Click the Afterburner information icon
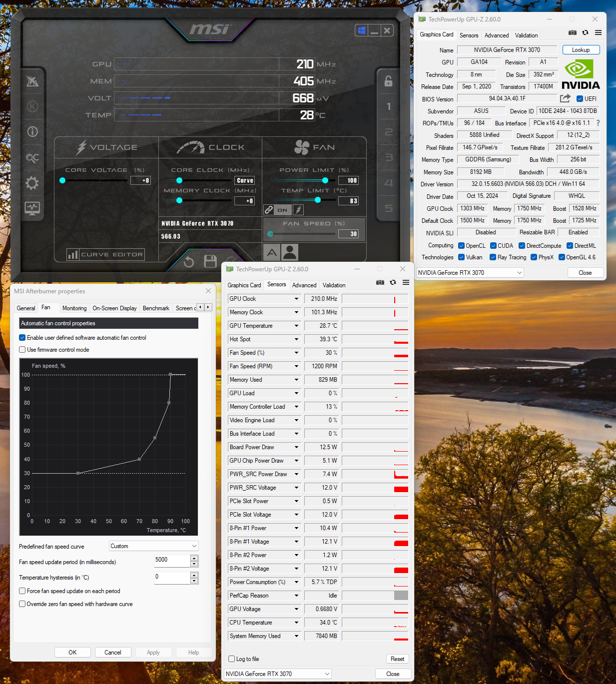The image size is (616, 684). [32, 131]
